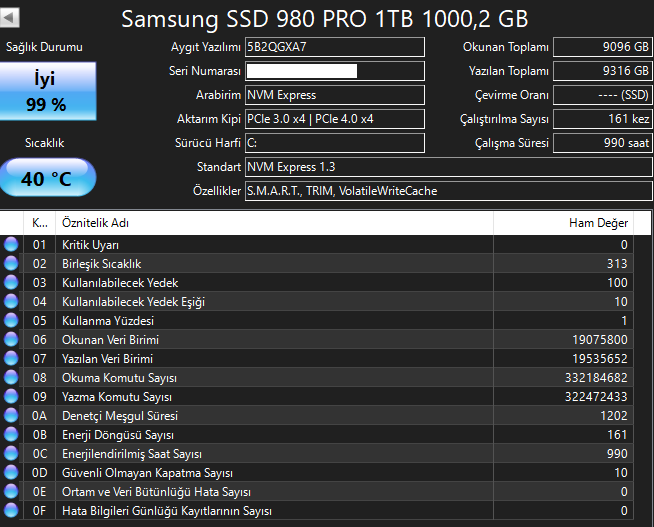Viewport: 654px width, 527px height.
Task: Click status orb for Birleşik Sıcaklık row
Action: click(x=11, y=264)
